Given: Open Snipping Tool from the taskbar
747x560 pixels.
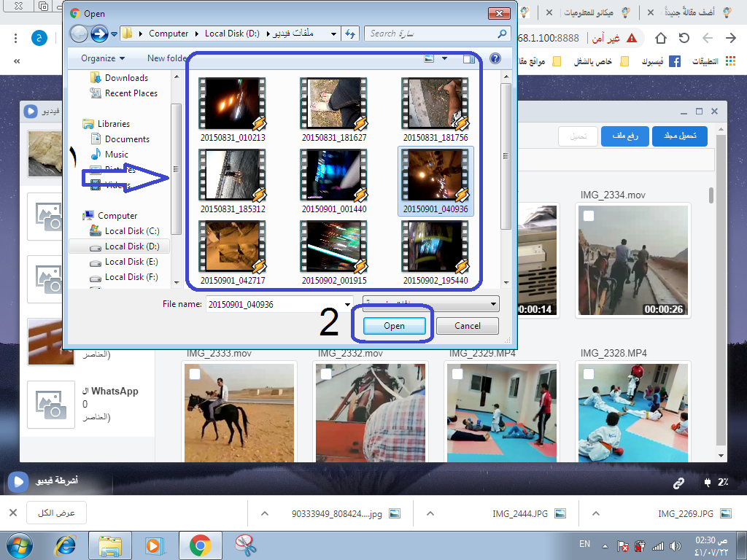Looking at the screenshot, I should coord(245,545).
